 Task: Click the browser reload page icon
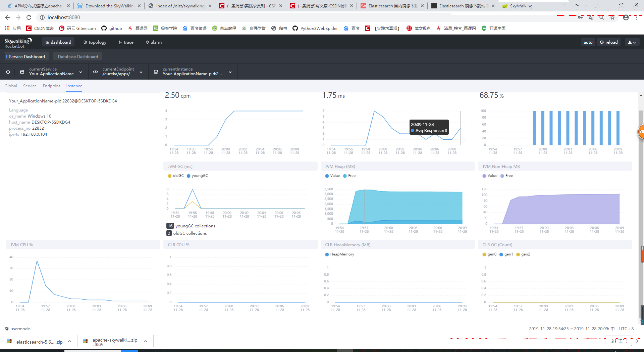click(29, 17)
